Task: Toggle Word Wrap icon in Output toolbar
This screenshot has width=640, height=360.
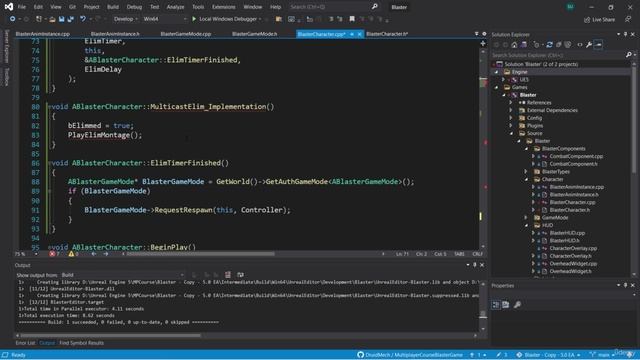Action: click(x=240, y=275)
